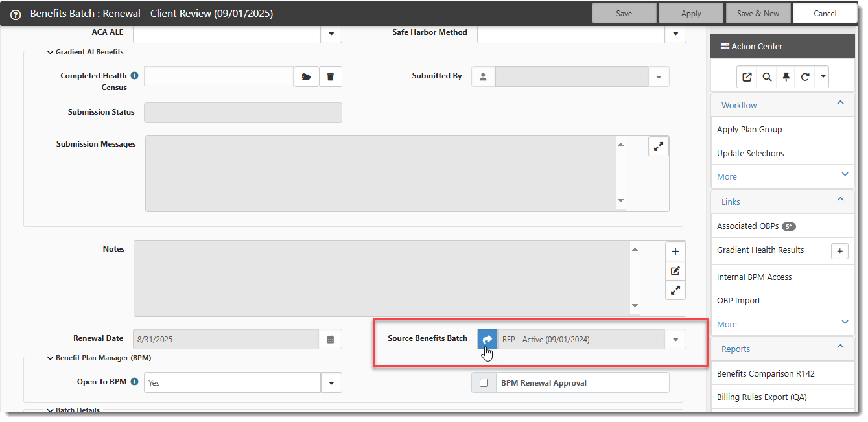Click the Submission Status field

(x=243, y=112)
